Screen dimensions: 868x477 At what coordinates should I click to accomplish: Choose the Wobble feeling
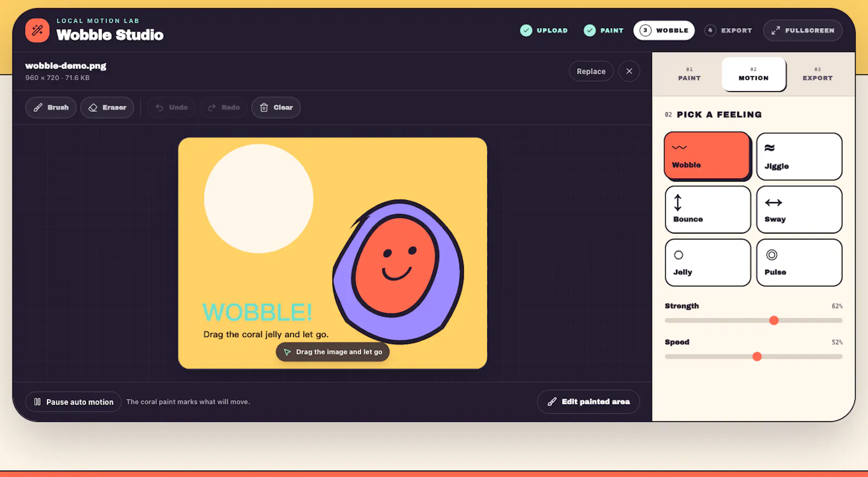707,156
